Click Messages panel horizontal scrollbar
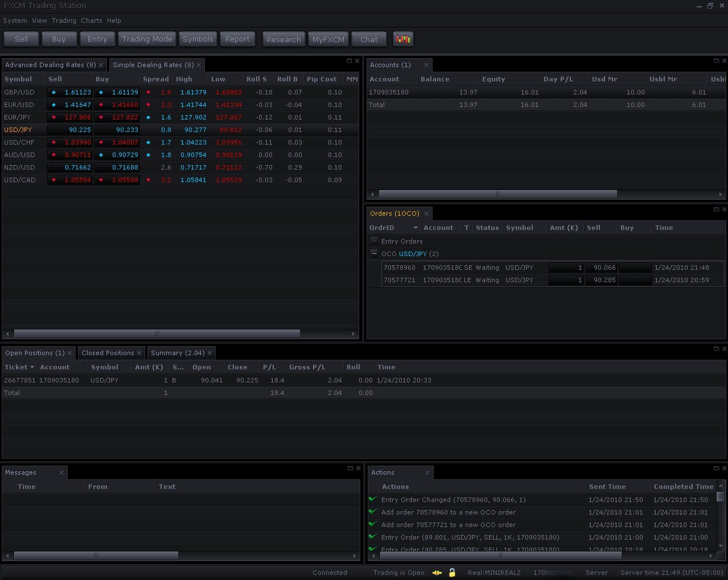Image resolution: width=728 pixels, height=580 pixels. (x=96, y=556)
